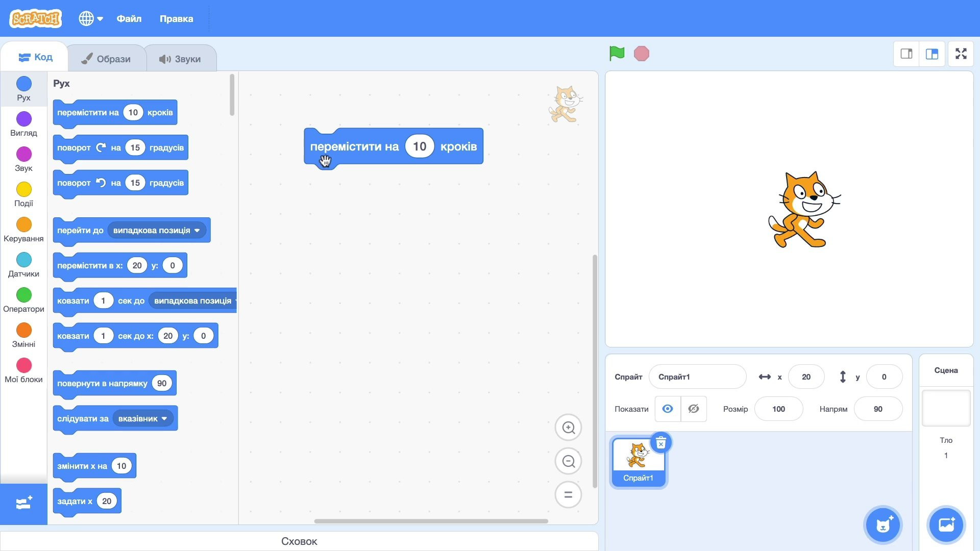Click the green flag to run
This screenshot has height=551, width=980.
(617, 53)
